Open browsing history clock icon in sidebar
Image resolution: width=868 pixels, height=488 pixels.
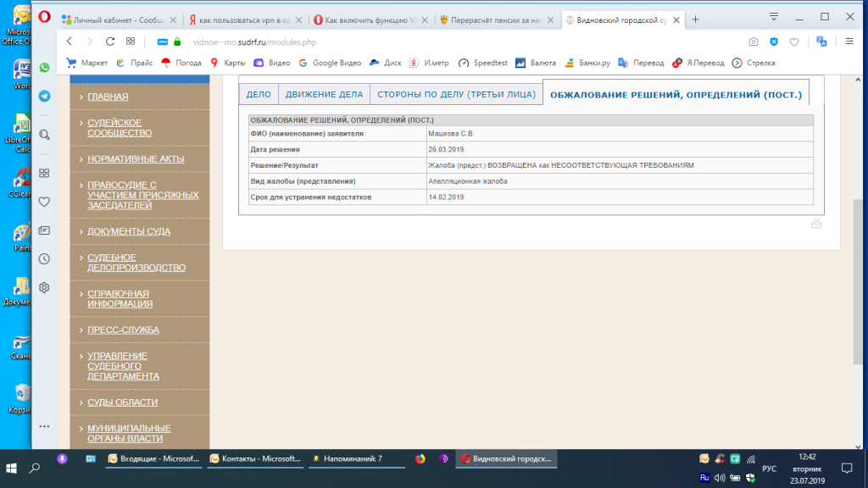pyautogui.click(x=44, y=258)
